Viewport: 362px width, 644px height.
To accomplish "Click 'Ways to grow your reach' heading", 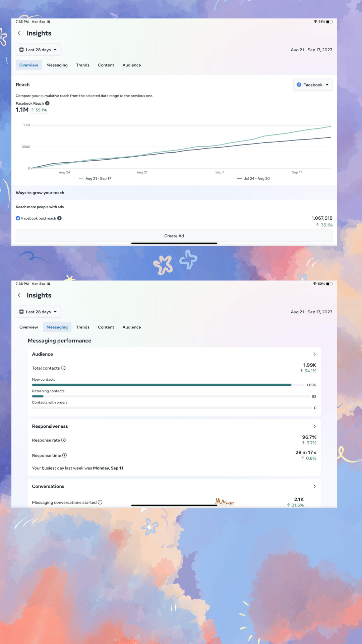I will pyautogui.click(x=40, y=193).
